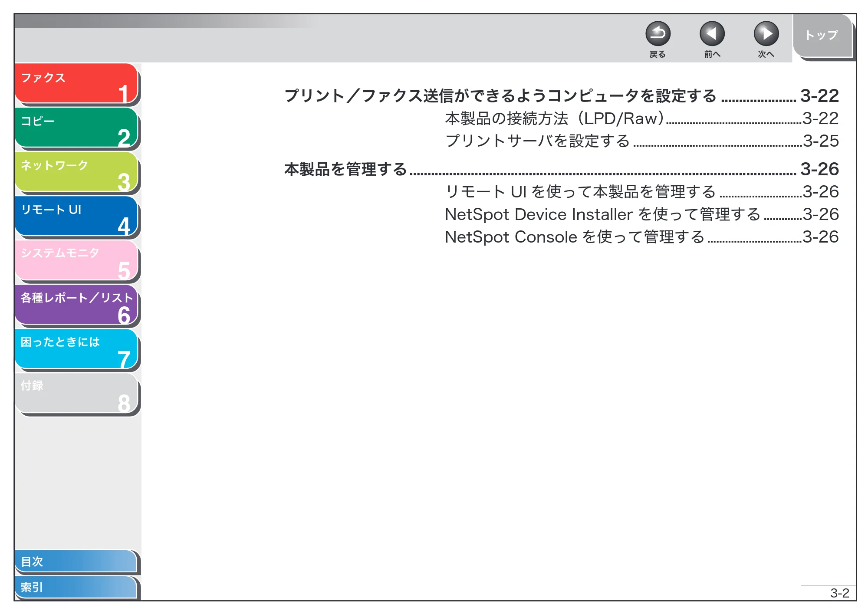The height and width of the screenshot is (614, 868).
Task: Open the リモート UI chapter 4 tab
Action: tap(76, 216)
